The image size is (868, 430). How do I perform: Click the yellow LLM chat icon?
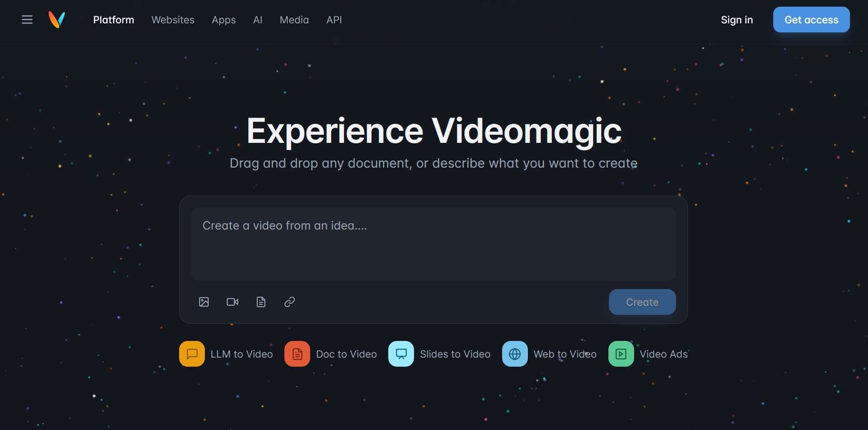(192, 354)
